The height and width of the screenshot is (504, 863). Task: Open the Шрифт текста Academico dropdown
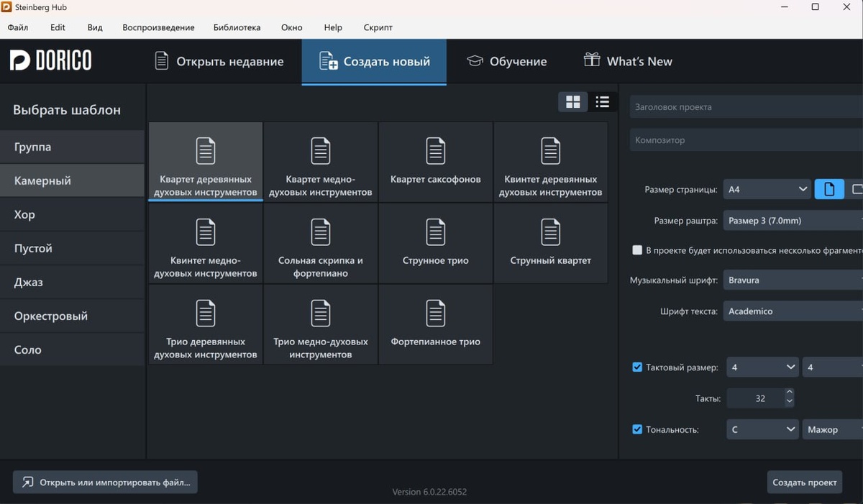[793, 311]
